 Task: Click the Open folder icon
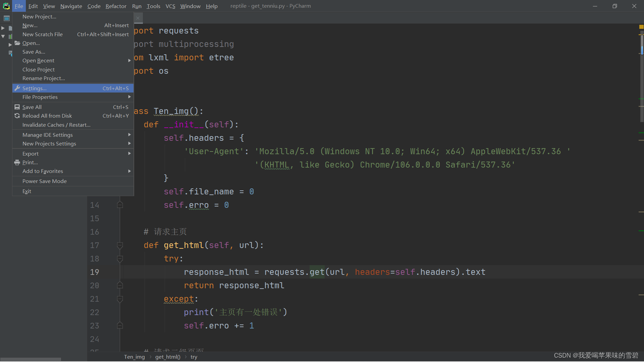click(x=17, y=43)
